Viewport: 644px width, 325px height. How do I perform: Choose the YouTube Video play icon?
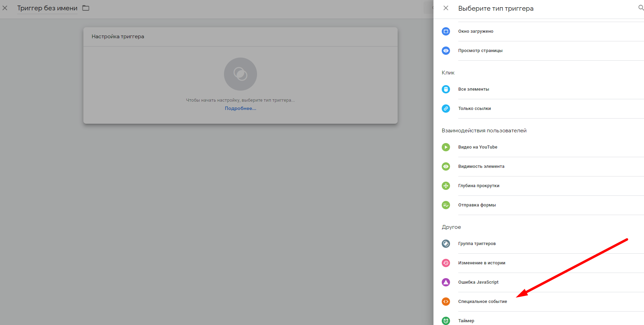446,147
